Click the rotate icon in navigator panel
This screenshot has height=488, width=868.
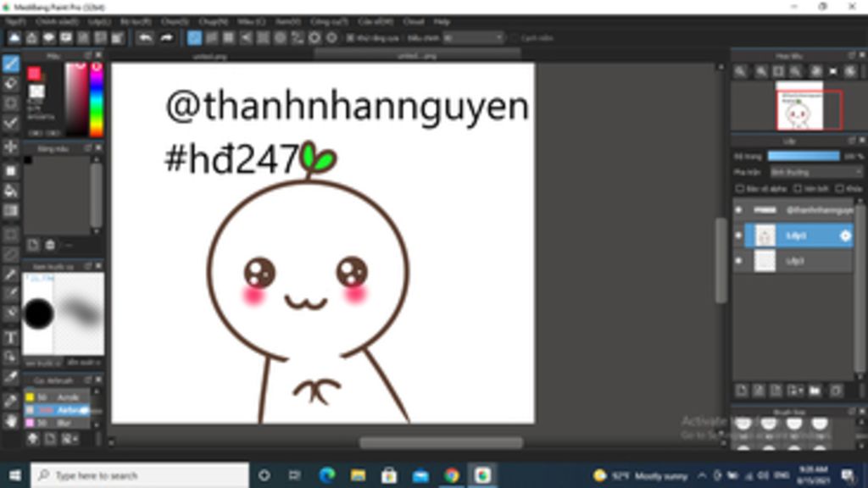click(815, 71)
